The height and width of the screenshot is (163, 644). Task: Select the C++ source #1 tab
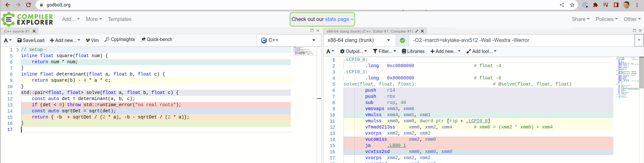pyautogui.click(x=17, y=31)
